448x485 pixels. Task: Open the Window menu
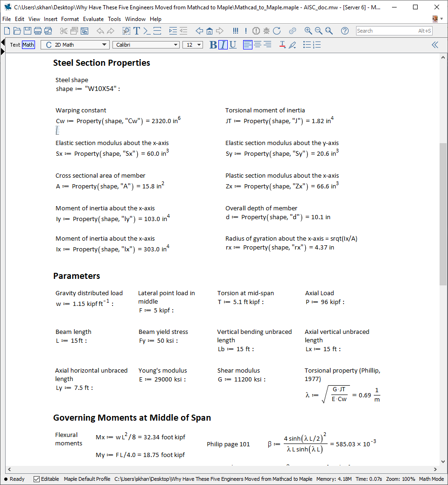(135, 19)
